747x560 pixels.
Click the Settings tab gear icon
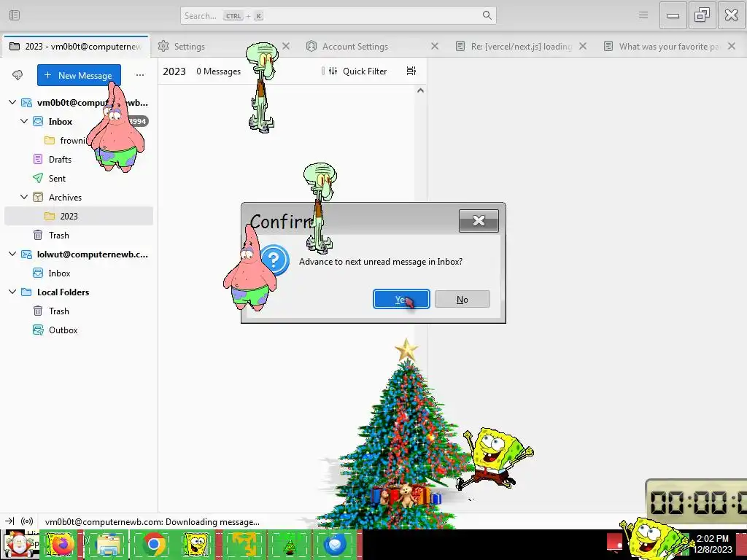click(163, 46)
